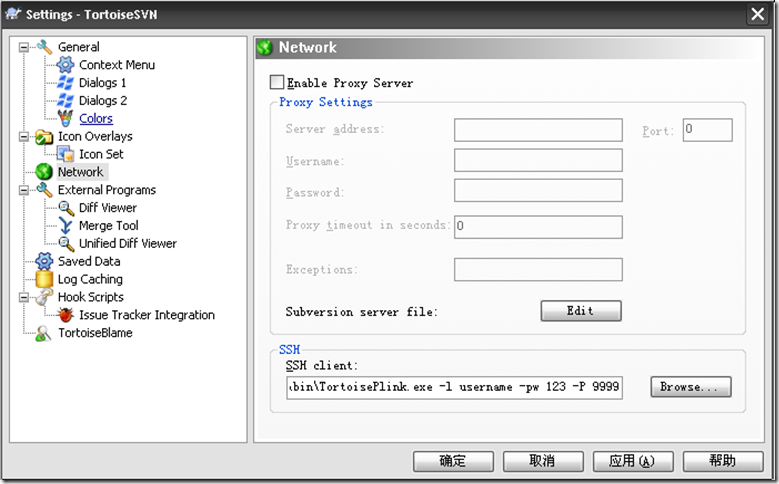Select General in settings tree
The width and height of the screenshot is (779, 484).
point(78,47)
